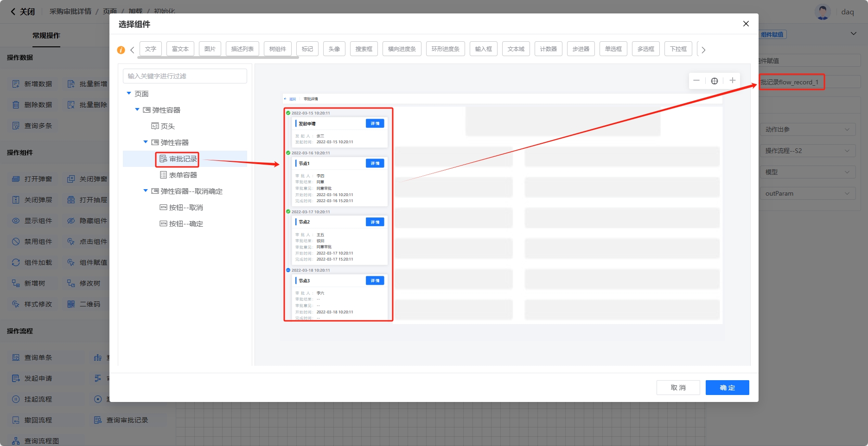
Task: Click the 查询审批记录 action icon
Action: [x=98, y=420]
